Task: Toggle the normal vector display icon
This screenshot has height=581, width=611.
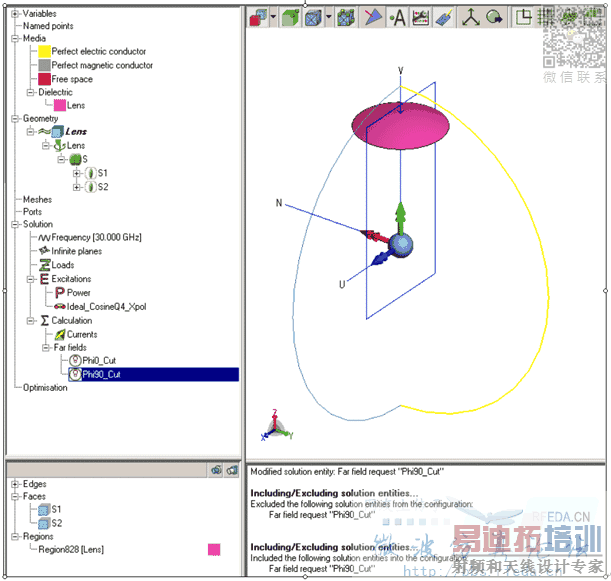Action: 372,18
